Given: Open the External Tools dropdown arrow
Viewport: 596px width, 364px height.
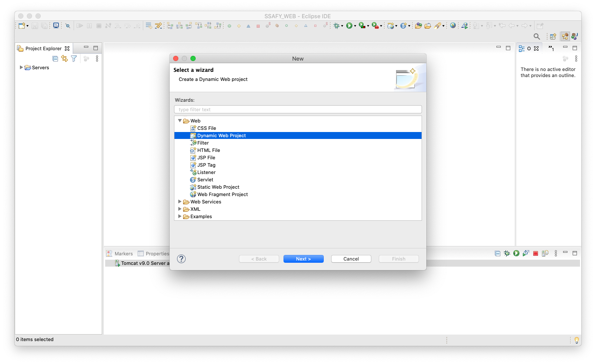Looking at the screenshot, I should tap(381, 26).
